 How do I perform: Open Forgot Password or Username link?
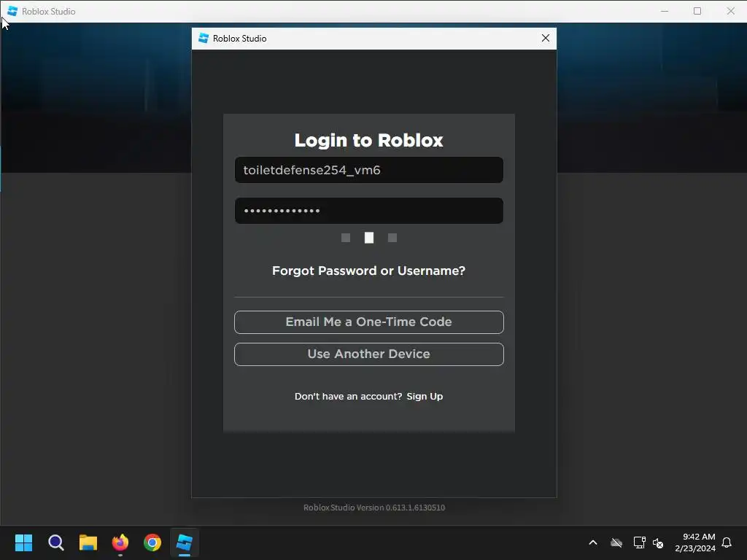click(x=368, y=271)
